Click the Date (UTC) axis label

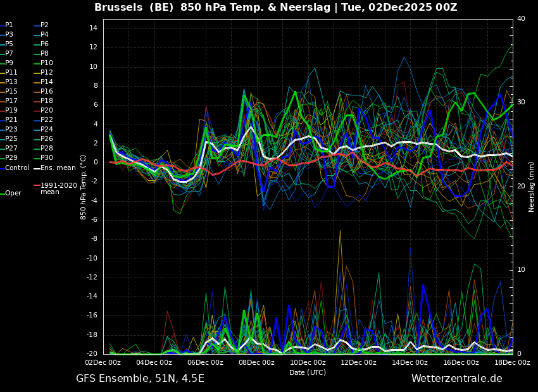click(308, 372)
